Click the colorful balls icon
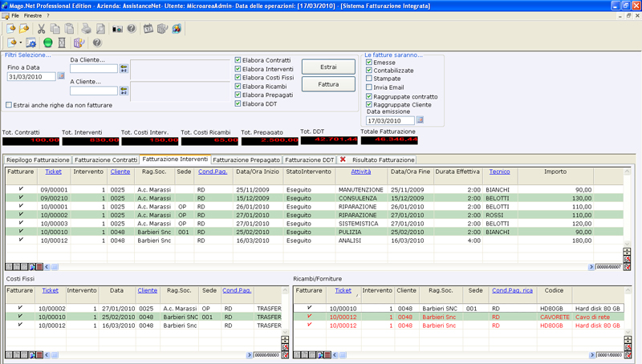 177,29
